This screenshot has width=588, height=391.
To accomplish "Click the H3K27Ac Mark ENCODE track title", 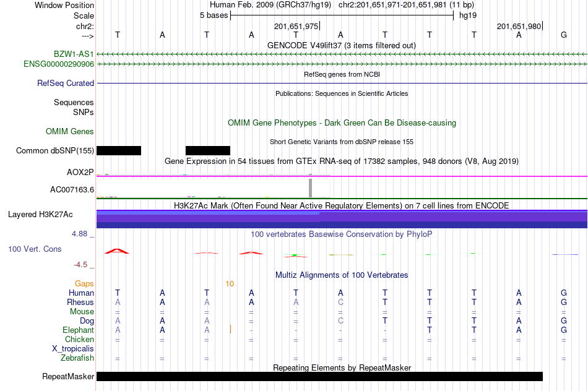I will pyautogui.click(x=342, y=205).
